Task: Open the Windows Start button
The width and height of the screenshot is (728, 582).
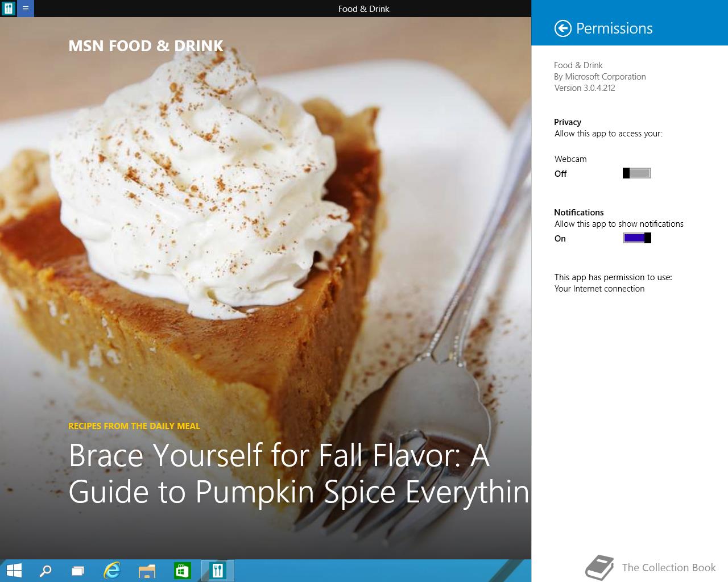Action: (x=14, y=571)
